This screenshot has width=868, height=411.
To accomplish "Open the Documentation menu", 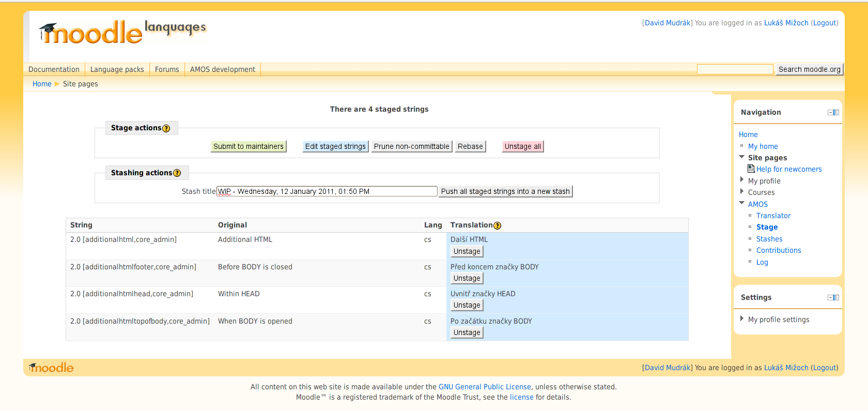I will point(54,69).
